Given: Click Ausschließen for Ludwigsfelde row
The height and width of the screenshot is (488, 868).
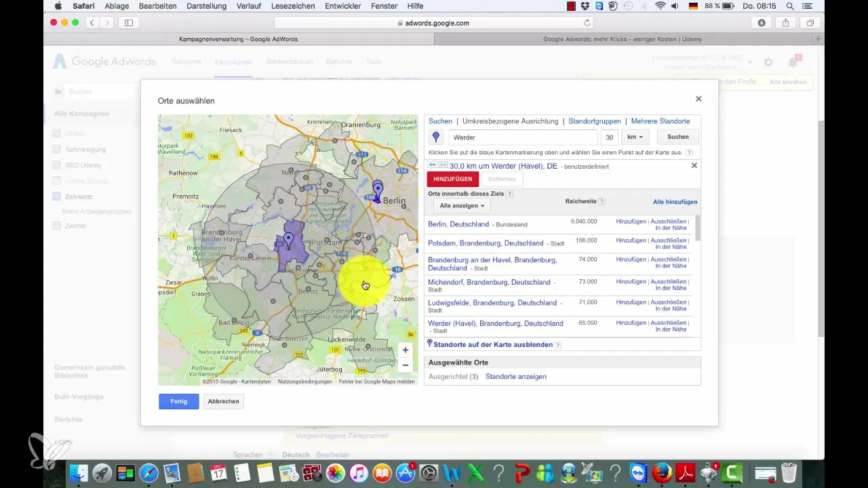Looking at the screenshot, I should tap(668, 303).
